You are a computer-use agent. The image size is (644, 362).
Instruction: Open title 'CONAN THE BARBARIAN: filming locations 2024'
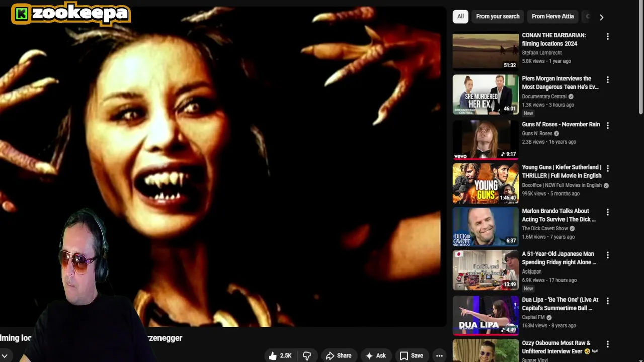[554, 39]
